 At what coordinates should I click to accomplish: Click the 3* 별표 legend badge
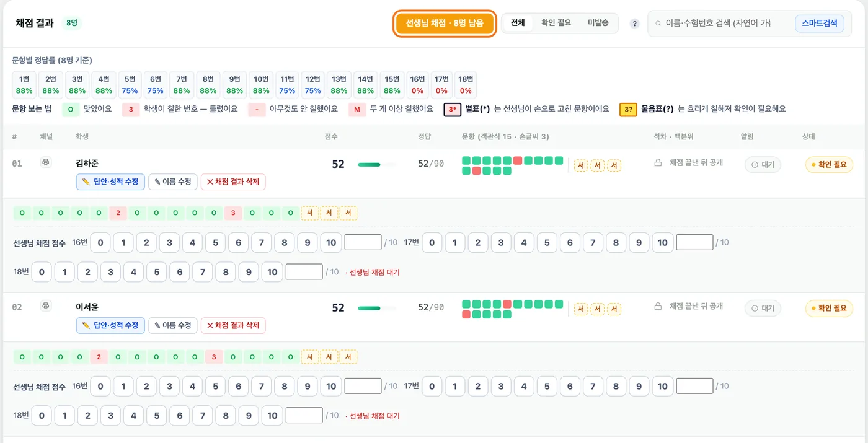pyautogui.click(x=452, y=109)
